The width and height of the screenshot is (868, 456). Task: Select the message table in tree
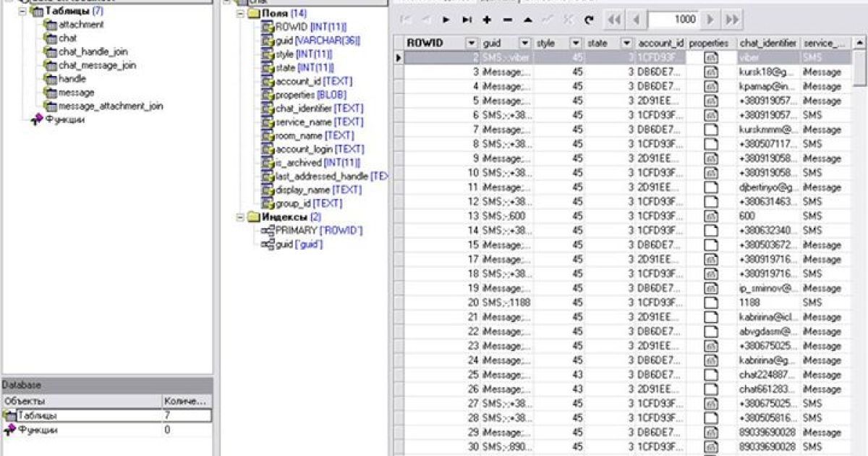(x=76, y=93)
